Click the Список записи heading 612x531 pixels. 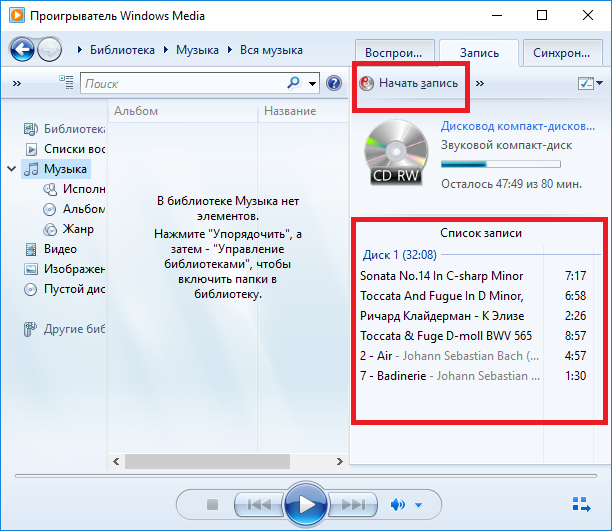pos(481,233)
